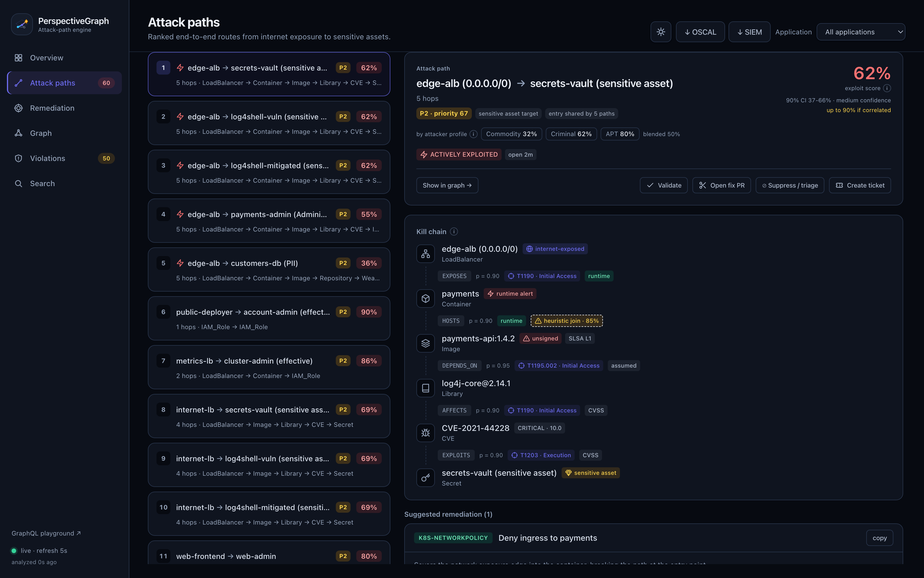Screen dimensions: 924x578
Task: Click the Remediation target icon
Action: point(18,108)
